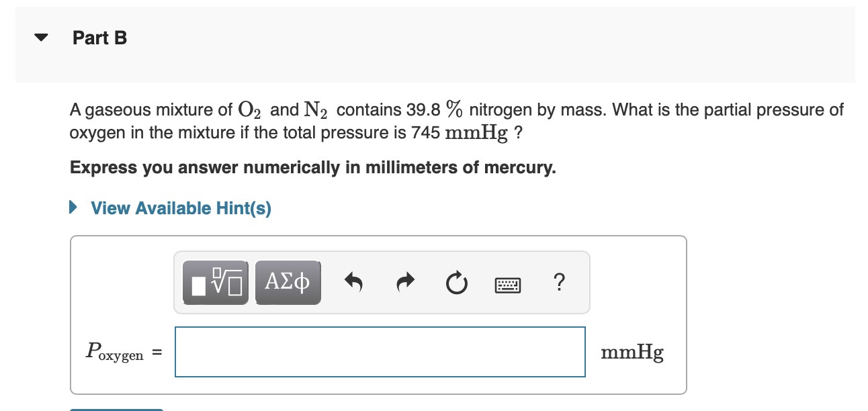Click the redo arrow icon
The height and width of the screenshot is (411, 868).
click(x=405, y=283)
